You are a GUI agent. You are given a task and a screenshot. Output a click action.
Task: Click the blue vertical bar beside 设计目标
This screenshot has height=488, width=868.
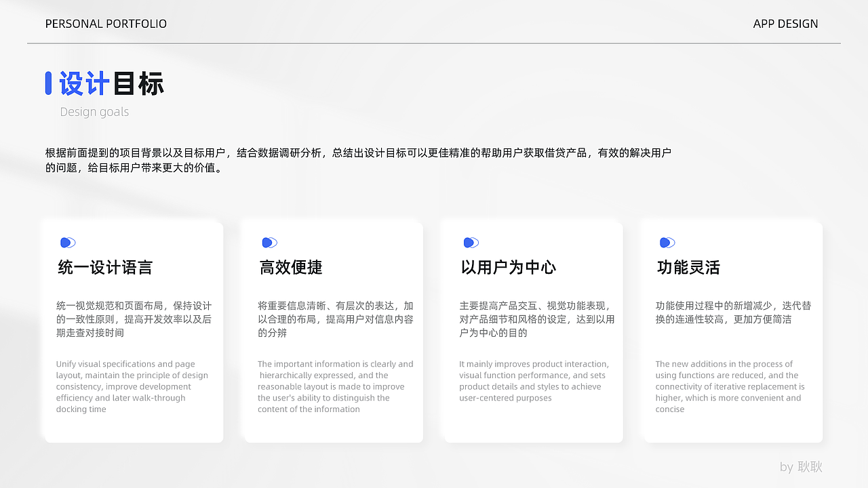pyautogui.click(x=47, y=83)
